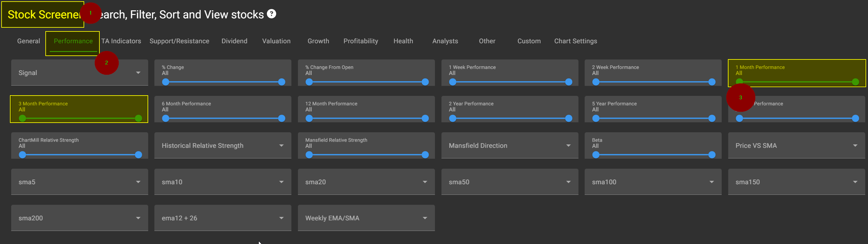Click the Stock Screener title link
The height and width of the screenshot is (244, 868).
click(43, 15)
